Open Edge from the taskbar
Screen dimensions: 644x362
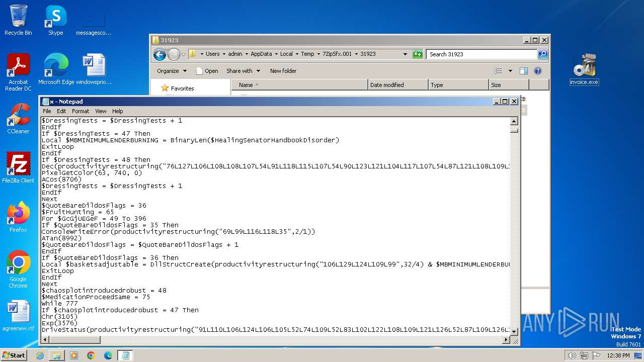point(108,355)
